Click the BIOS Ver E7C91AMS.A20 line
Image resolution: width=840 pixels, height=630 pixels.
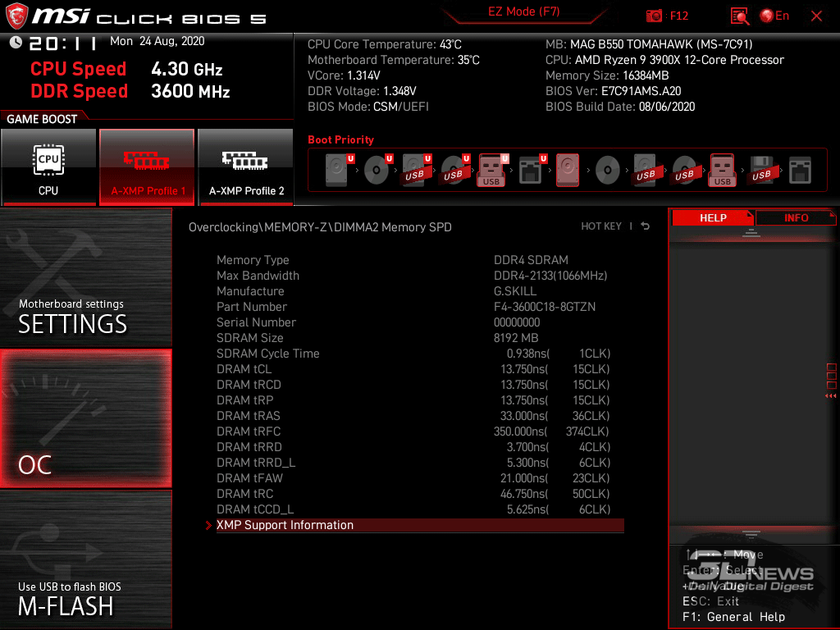613,90
